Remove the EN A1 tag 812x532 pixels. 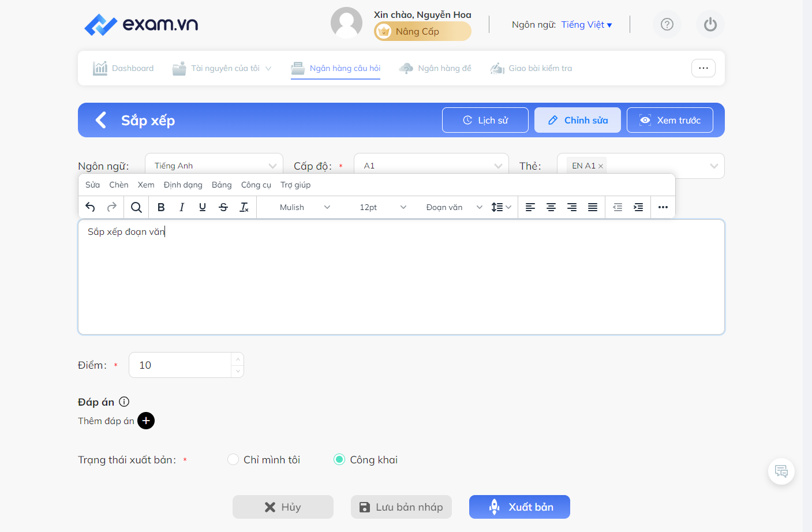click(x=601, y=166)
